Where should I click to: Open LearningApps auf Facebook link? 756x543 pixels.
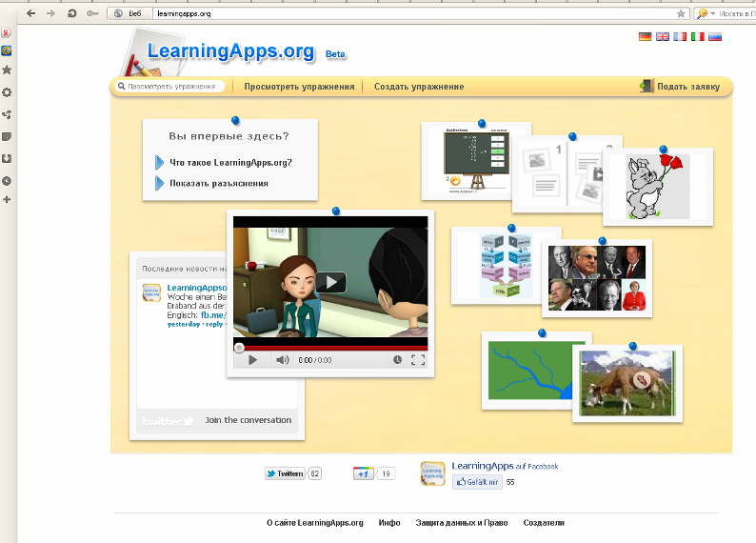pyautogui.click(x=505, y=466)
